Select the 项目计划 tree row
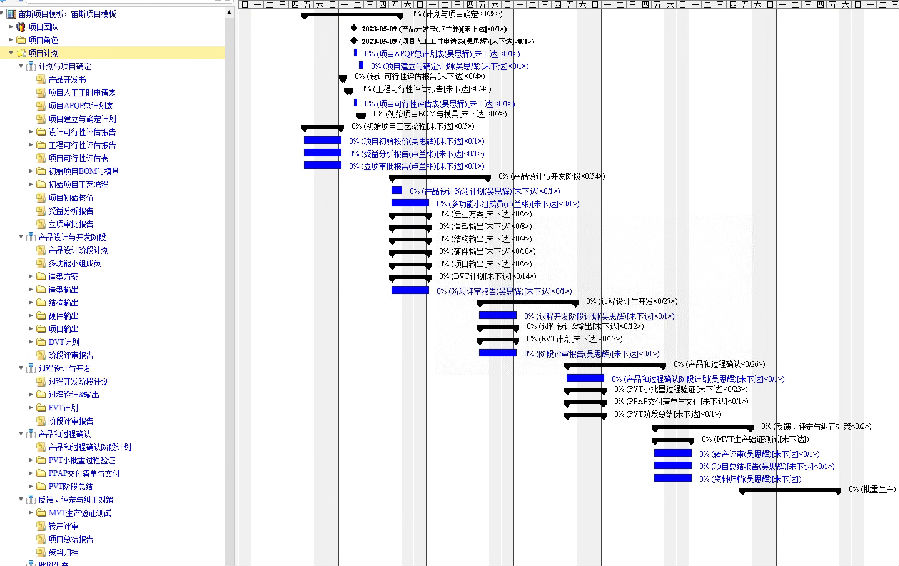This screenshot has width=899, height=566. point(112,53)
